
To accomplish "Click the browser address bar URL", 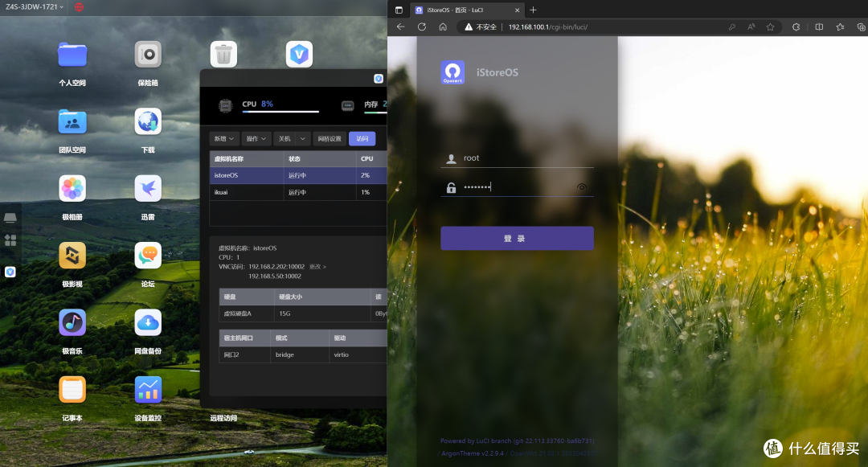I will [548, 27].
